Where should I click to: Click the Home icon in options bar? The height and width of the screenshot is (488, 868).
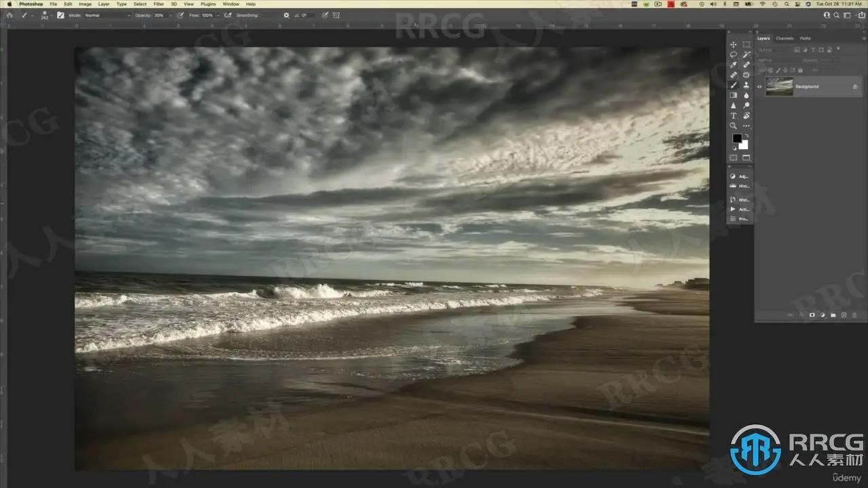tap(9, 15)
